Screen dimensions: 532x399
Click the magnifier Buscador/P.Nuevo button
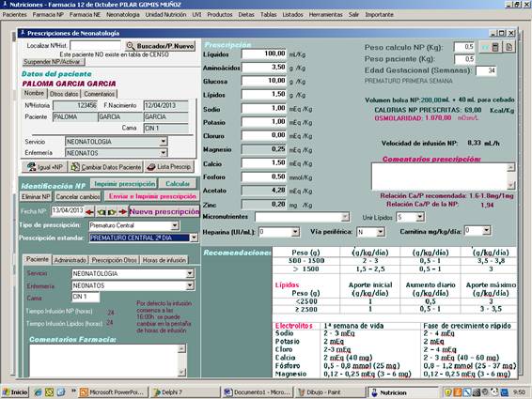click(x=160, y=46)
